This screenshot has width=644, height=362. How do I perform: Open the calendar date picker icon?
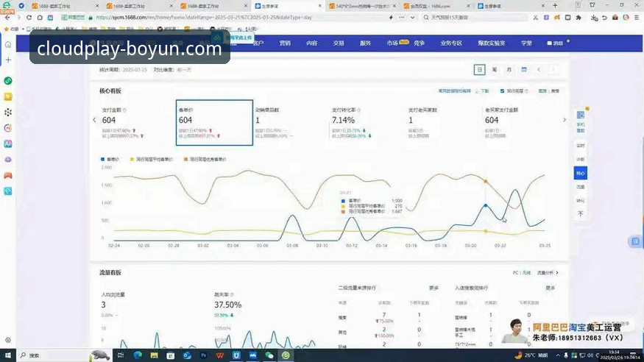pos(523,70)
